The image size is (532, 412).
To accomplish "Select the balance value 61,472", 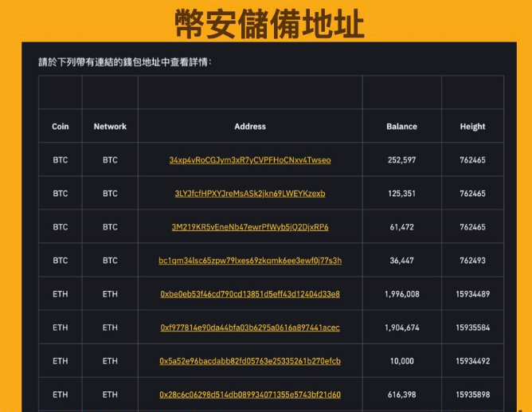I will pyautogui.click(x=401, y=227).
